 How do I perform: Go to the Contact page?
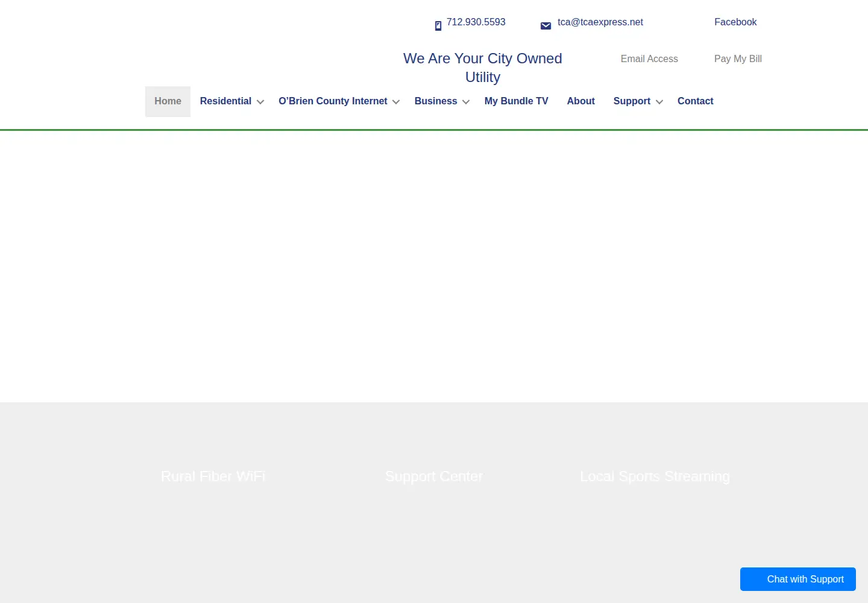pos(695,101)
